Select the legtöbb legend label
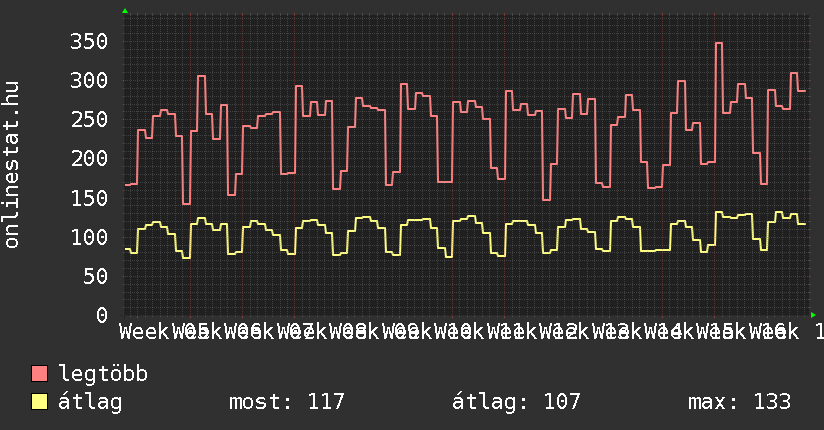Image resolution: width=824 pixels, height=430 pixels. coord(103,374)
